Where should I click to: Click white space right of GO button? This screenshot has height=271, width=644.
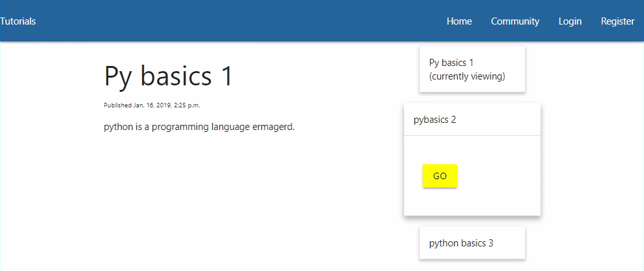tap(498, 176)
